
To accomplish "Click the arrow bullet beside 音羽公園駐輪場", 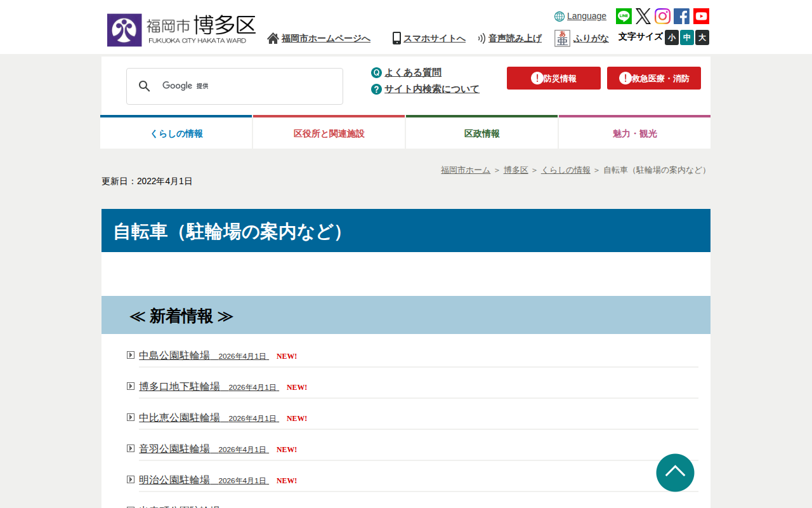I will coord(131,448).
